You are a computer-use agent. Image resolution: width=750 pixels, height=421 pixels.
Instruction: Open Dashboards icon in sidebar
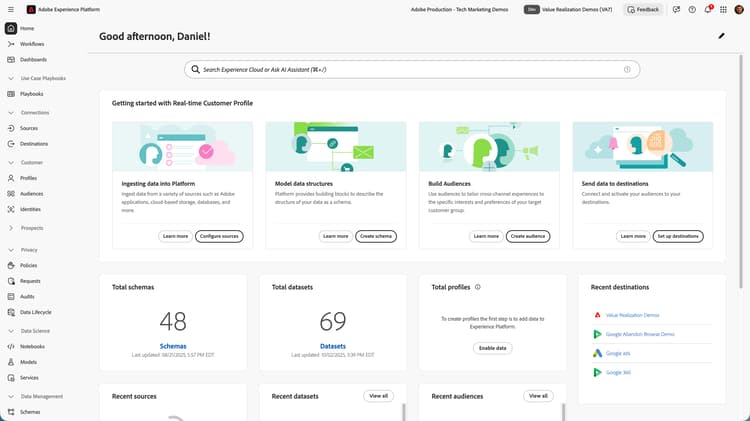point(11,60)
